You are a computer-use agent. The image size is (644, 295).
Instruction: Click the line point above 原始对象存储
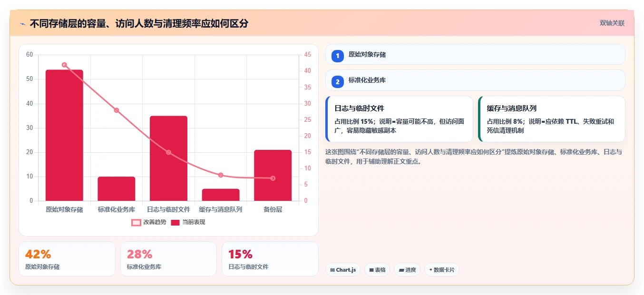click(x=64, y=65)
